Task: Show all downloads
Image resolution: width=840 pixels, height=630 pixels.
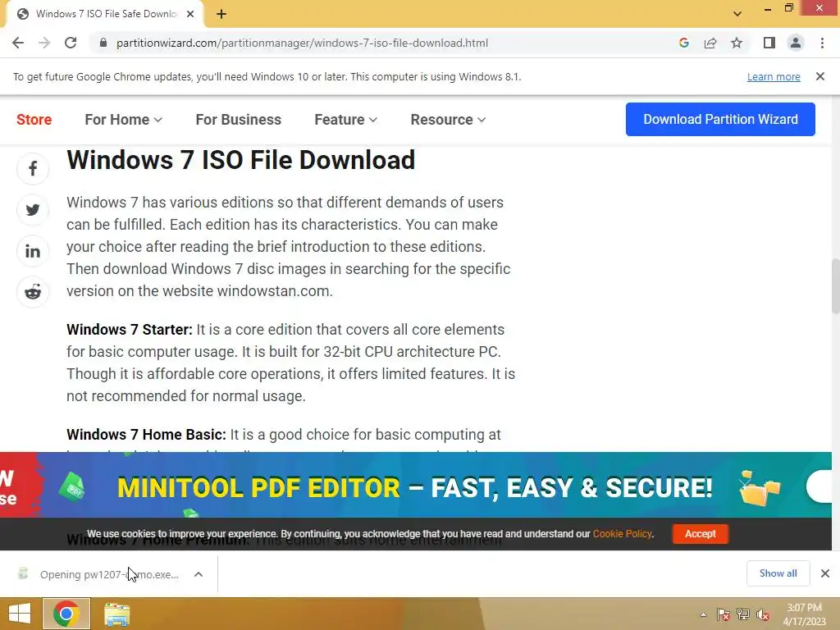Action: pyautogui.click(x=778, y=573)
